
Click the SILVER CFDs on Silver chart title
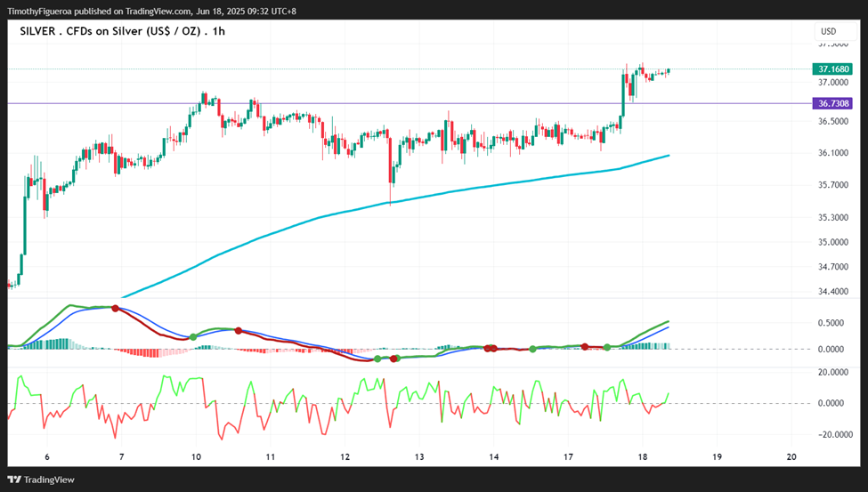[122, 31]
